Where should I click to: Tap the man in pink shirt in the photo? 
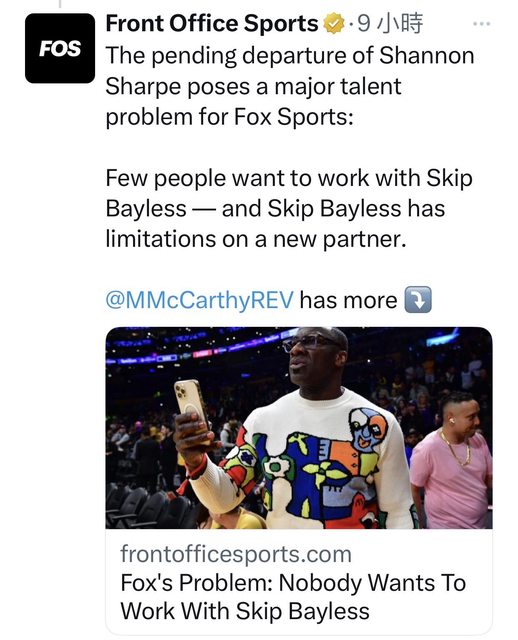click(x=451, y=459)
